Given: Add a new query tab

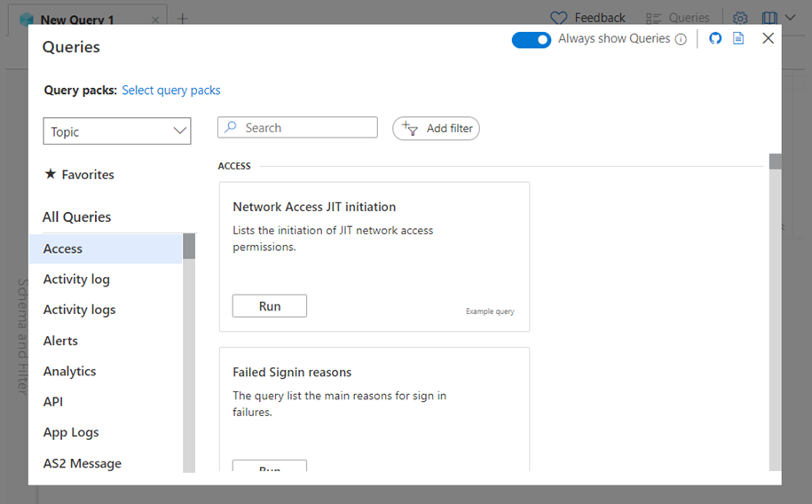Looking at the screenshot, I should coord(183,19).
